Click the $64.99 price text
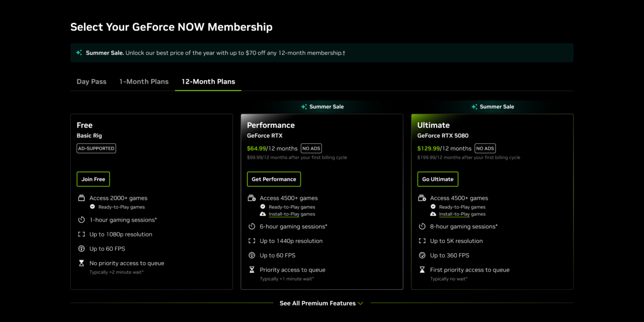The width and height of the screenshot is (644, 322). [257, 148]
